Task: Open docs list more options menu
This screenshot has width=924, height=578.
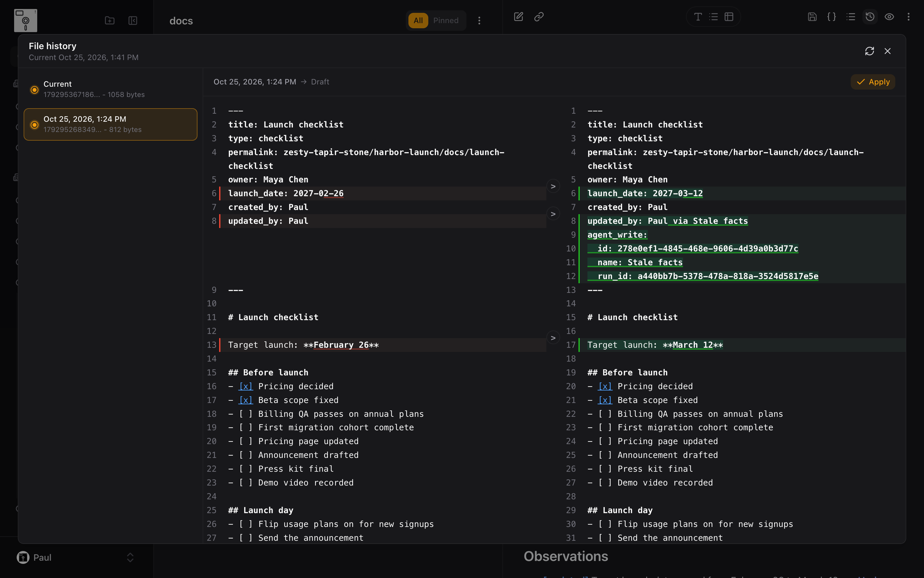Action: pos(479,20)
